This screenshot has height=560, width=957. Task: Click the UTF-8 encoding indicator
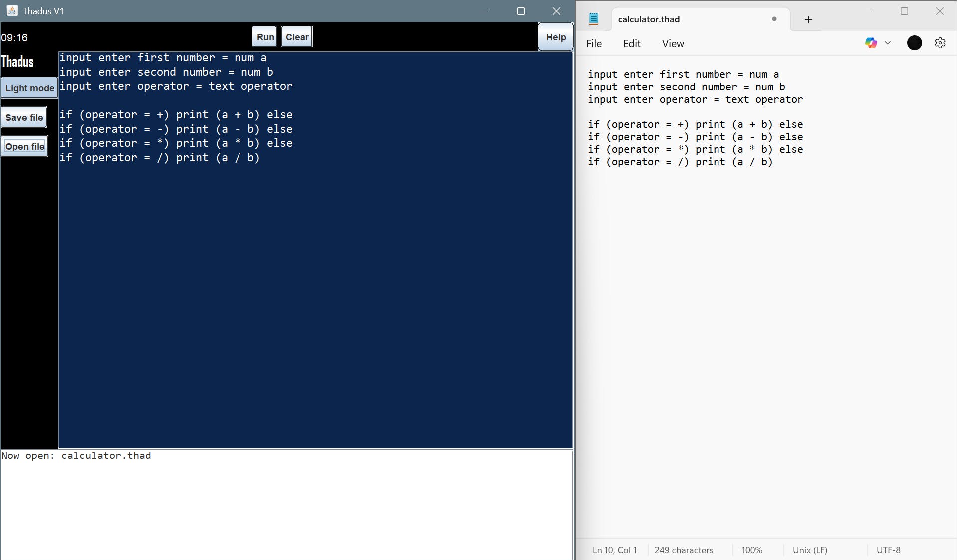tap(888, 550)
